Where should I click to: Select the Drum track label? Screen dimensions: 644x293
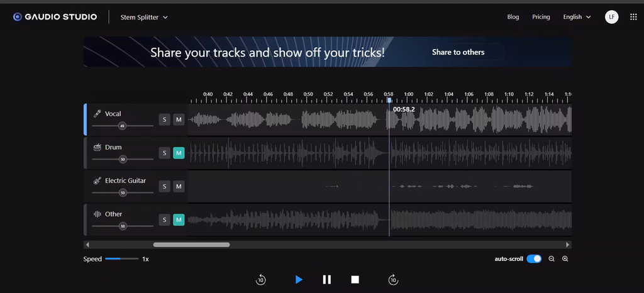[113, 147]
